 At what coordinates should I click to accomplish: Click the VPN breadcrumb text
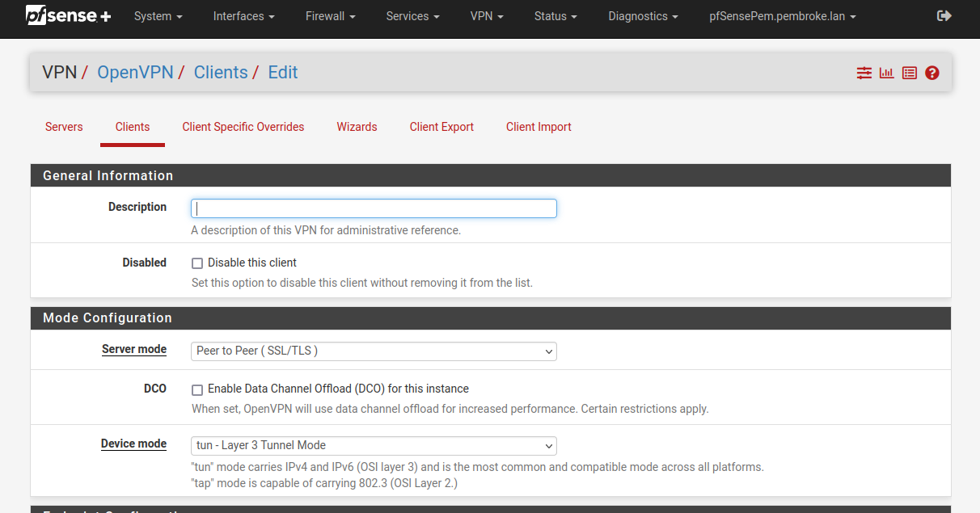pos(59,73)
